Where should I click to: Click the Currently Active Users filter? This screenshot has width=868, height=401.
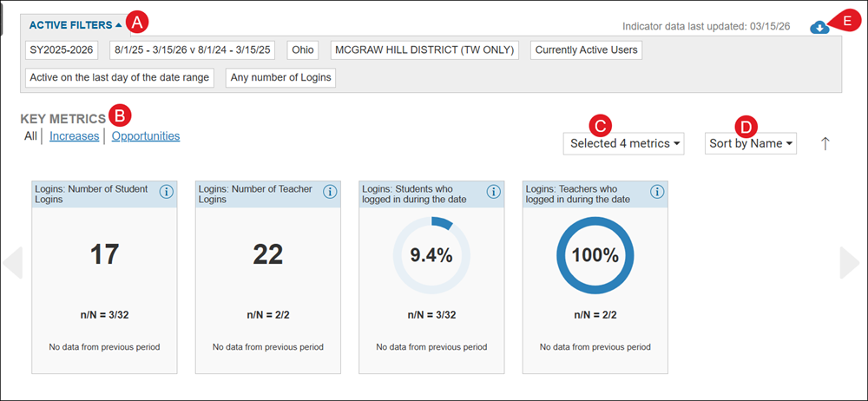[586, 49]
